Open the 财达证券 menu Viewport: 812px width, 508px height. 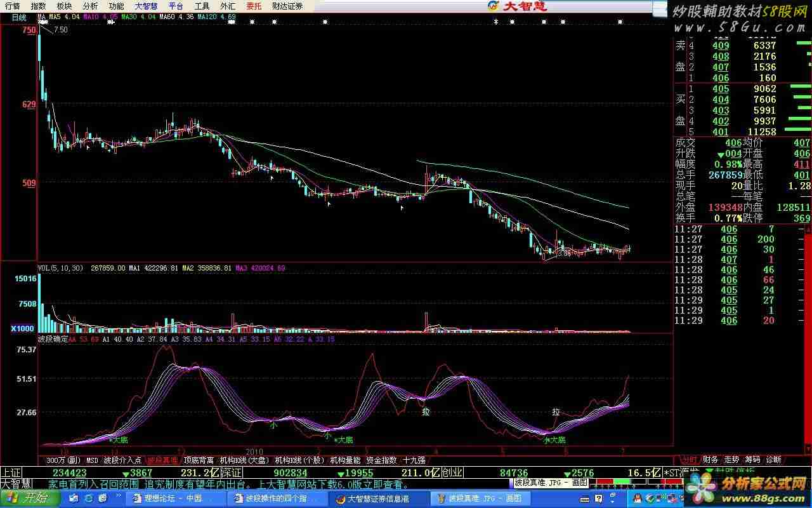287,6
